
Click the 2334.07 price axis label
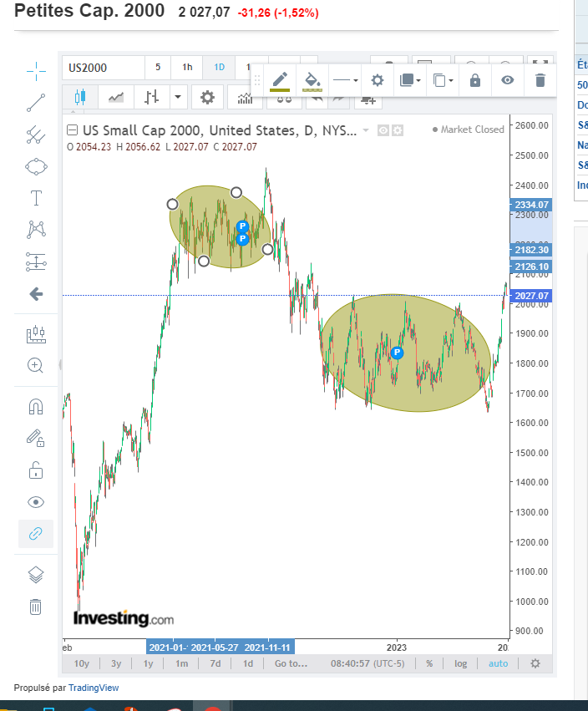pyautogui.click(x=531, y=205)
